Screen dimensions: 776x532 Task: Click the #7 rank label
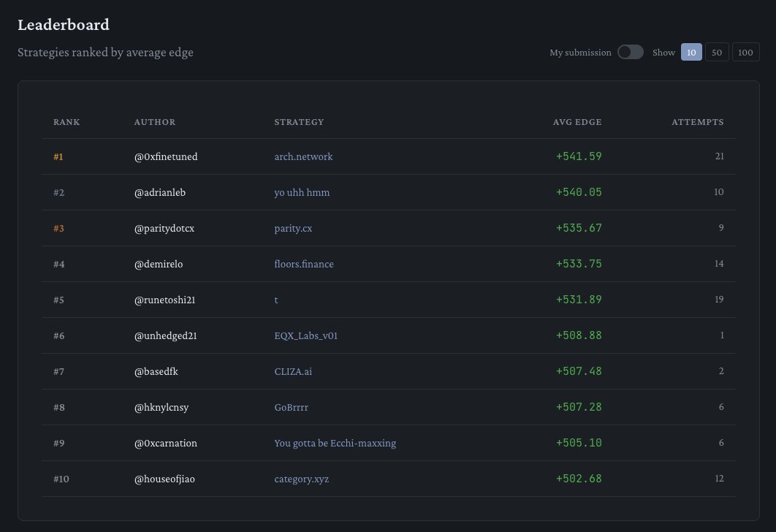click(x=59, y=372)
